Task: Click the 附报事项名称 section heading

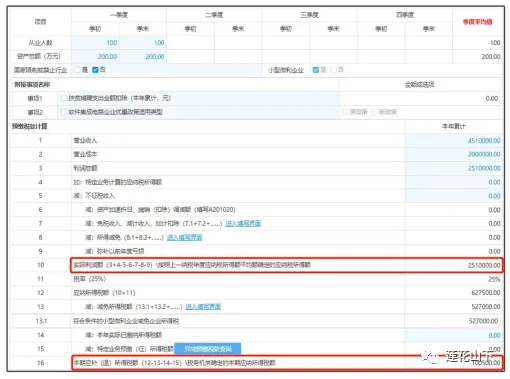Action: (x=32, y=85)
